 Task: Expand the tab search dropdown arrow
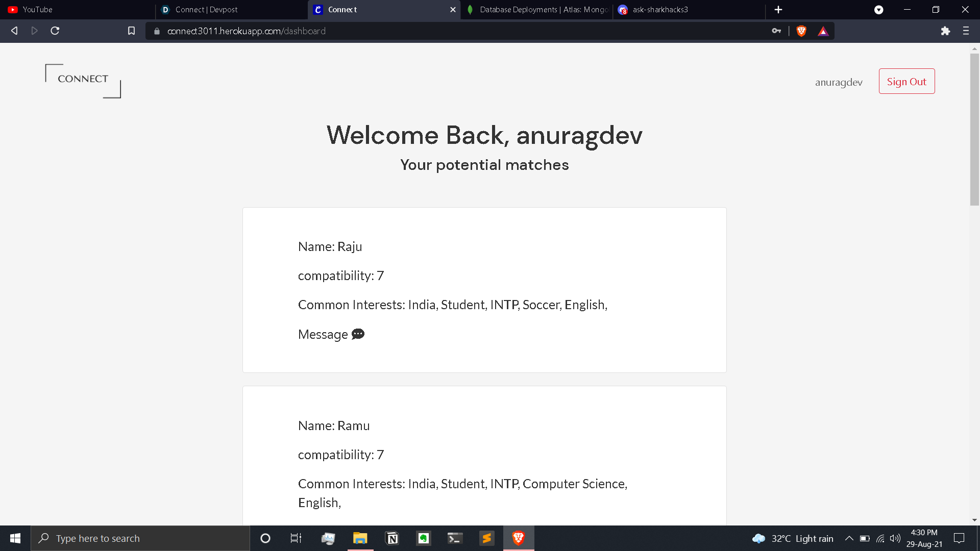(x=878, y=10)
